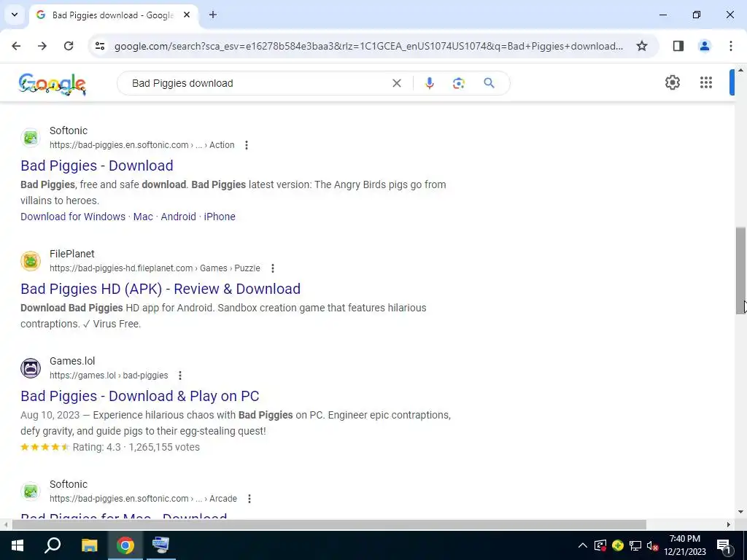Show hidden system tray icons
Viewport: 747px width, 560px height.
tap(582, 545)
